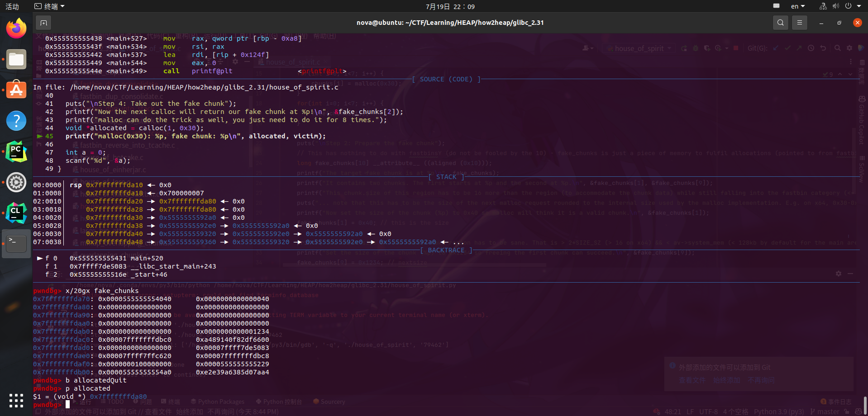The height and width of the screenshot is (416, 868).
Task: Click the Terminal icon in dock
Action: 16,243
